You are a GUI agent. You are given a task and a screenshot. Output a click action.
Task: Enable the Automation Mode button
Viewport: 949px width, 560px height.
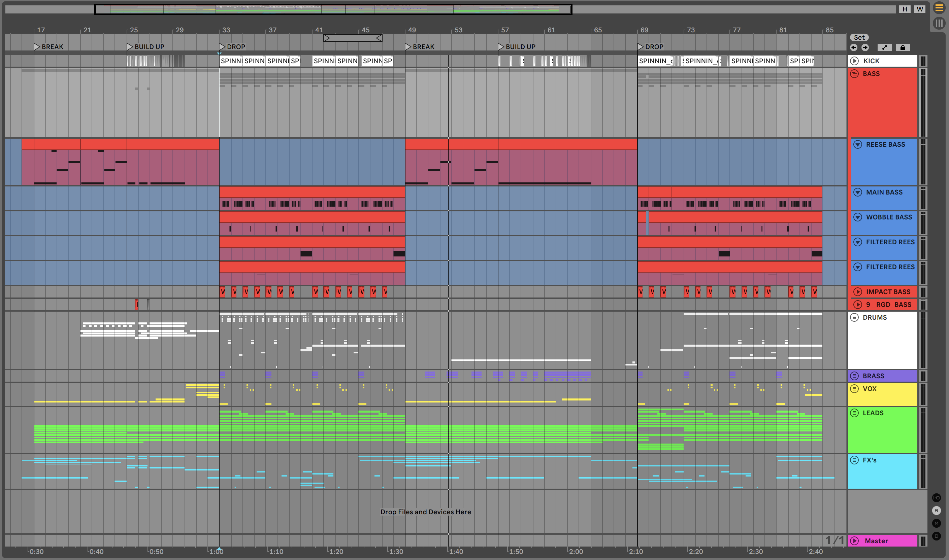coord(884,47)
